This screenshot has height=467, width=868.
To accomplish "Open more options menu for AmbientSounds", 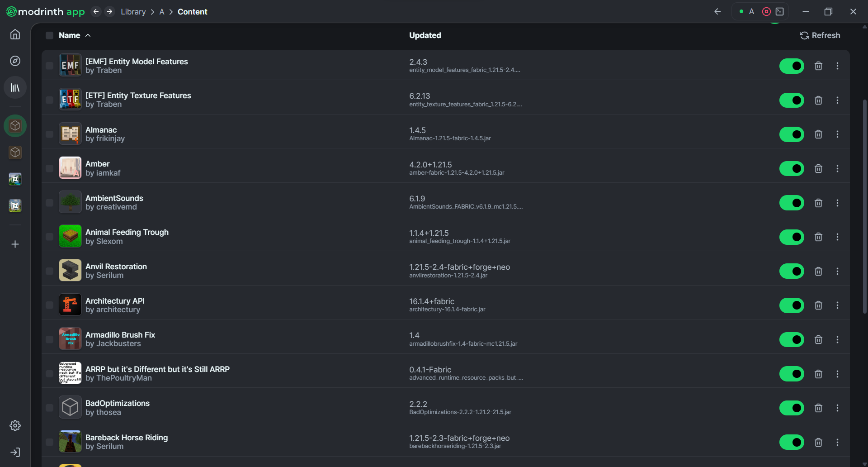I will 837,203.
